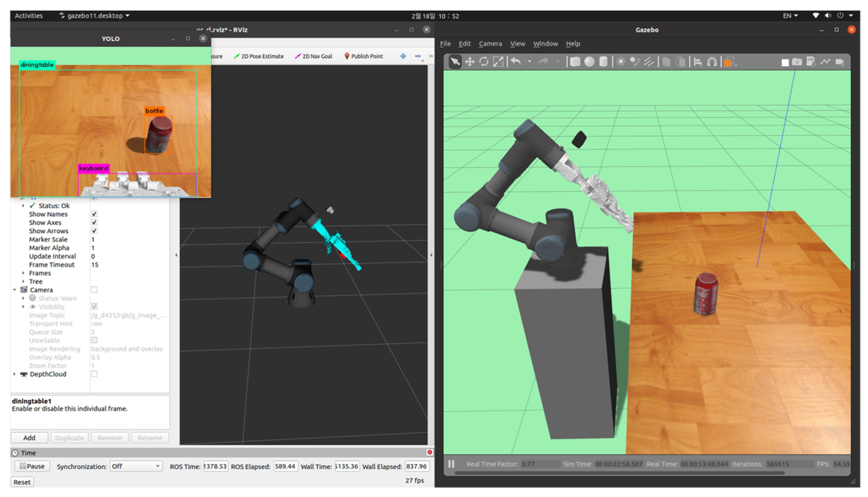The height and width of the screenshot is (497, 868).
Task: Insert a sphere shape in Gazebo
Action: (589, 62)
